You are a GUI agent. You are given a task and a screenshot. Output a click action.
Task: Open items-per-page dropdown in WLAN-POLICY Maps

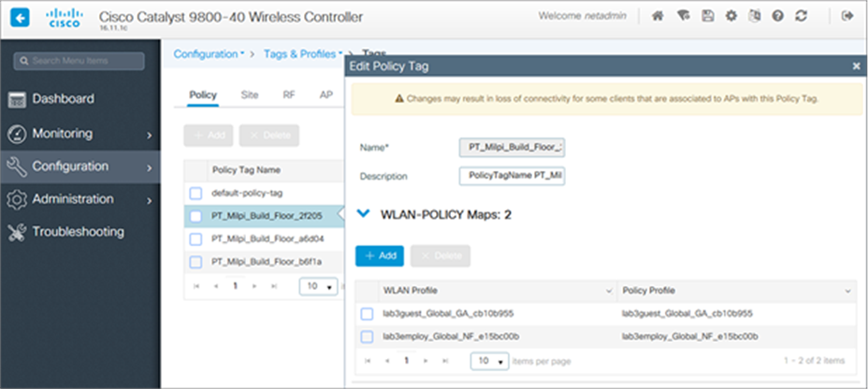[490, 361]
